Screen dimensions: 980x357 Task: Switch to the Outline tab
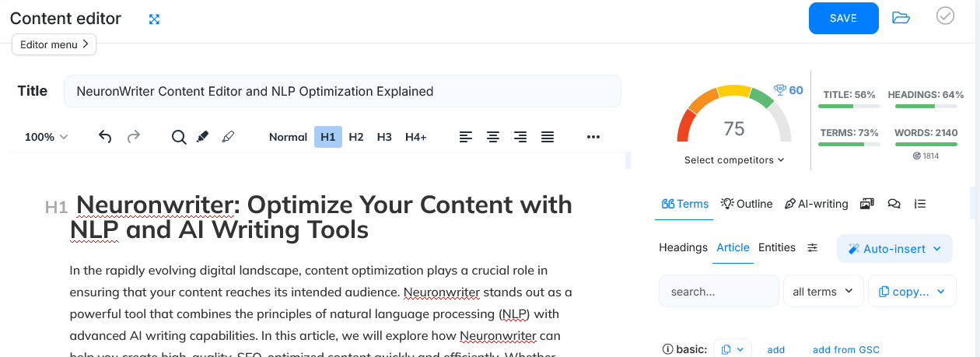pos(747,204)
